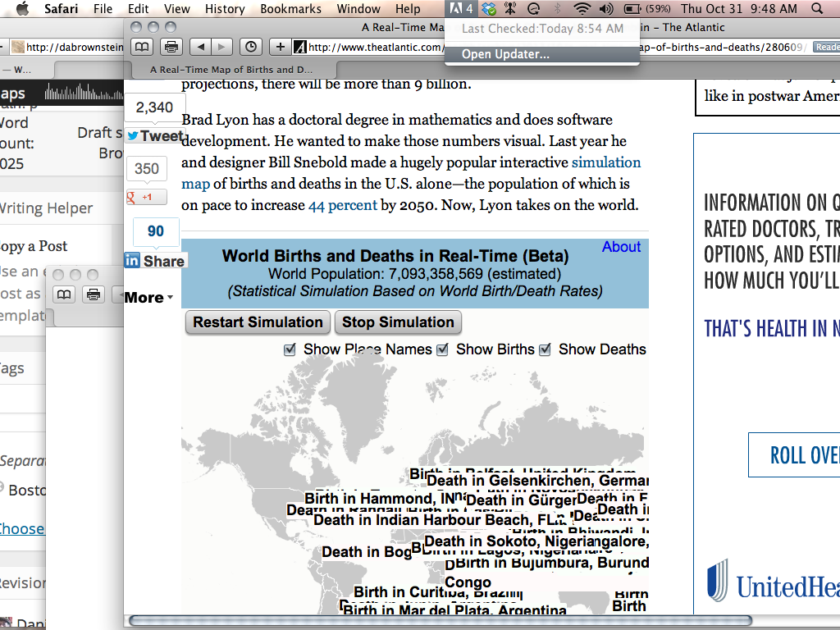The width and height of the screenshot is (840, 630).
Task: Follow the 44 percent link
Action: tap(342, 205)
